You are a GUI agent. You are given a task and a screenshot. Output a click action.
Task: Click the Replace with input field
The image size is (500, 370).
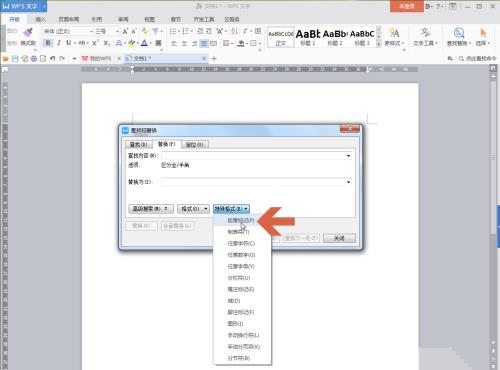coord(257,182)
